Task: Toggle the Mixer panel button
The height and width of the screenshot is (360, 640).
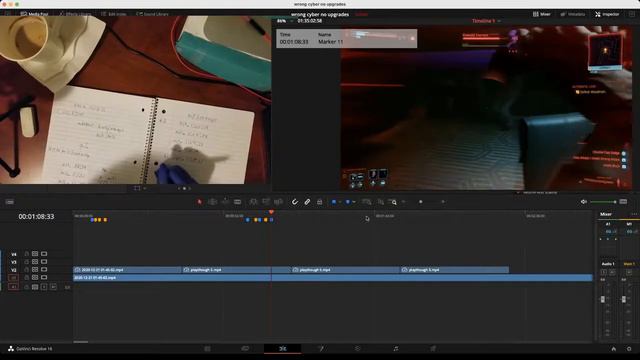Action: (x=542, y=14)
